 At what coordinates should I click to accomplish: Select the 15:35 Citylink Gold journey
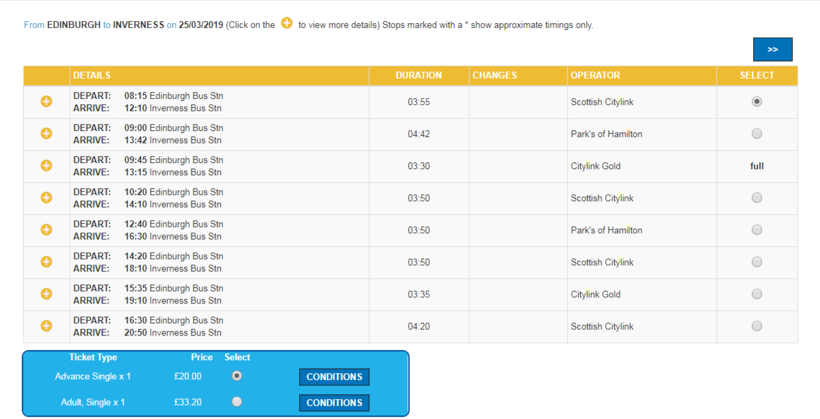(x=757, y=294)
